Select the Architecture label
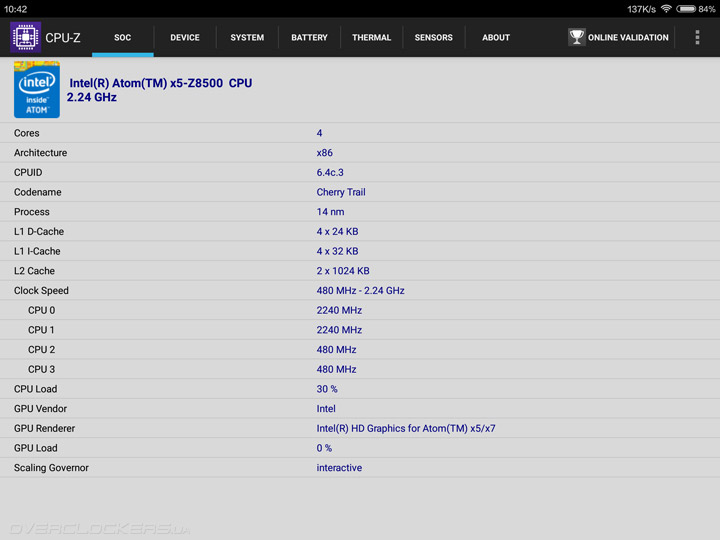The image size is (720, 540). click(x=40, y=153)
